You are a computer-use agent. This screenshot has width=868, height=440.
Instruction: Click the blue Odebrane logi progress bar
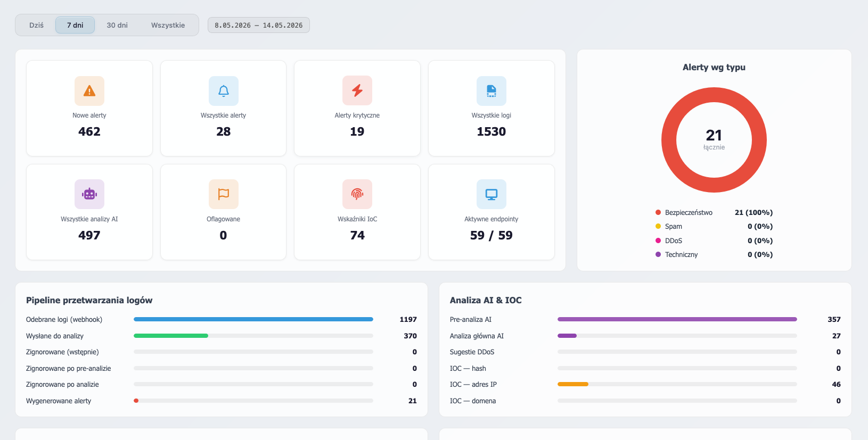253,319
